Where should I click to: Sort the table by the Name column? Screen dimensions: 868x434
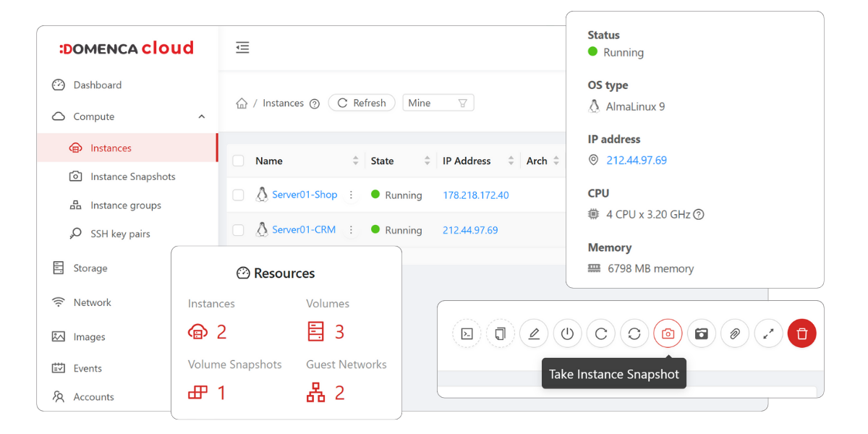tap(355, 161)
